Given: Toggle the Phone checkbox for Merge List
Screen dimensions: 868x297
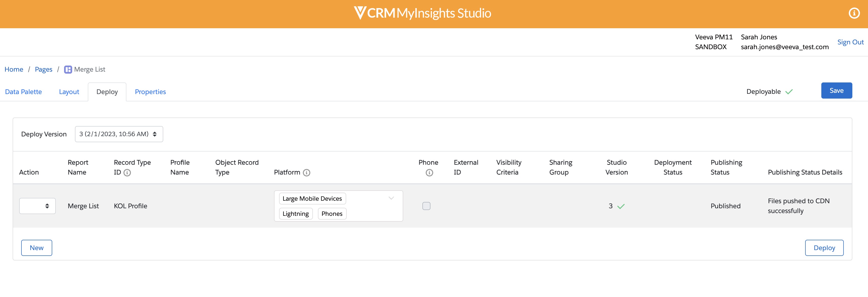Looking at the screenshot, I should click(426, 206).
